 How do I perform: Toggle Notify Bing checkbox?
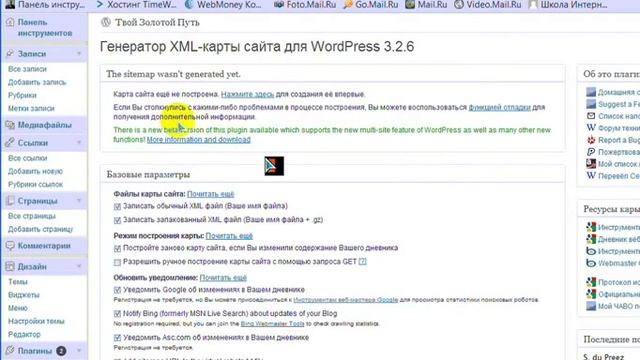pyautogui.click(x=118, y=314)
